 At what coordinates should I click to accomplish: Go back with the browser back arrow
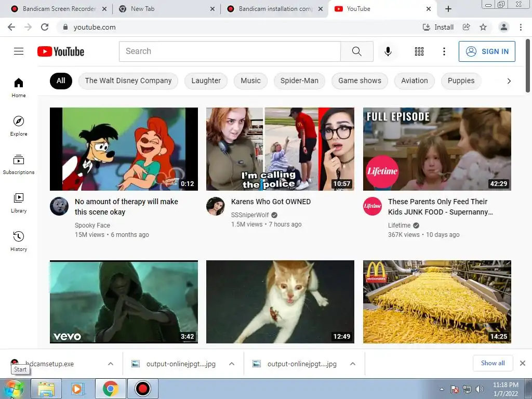tap(11, 27)
